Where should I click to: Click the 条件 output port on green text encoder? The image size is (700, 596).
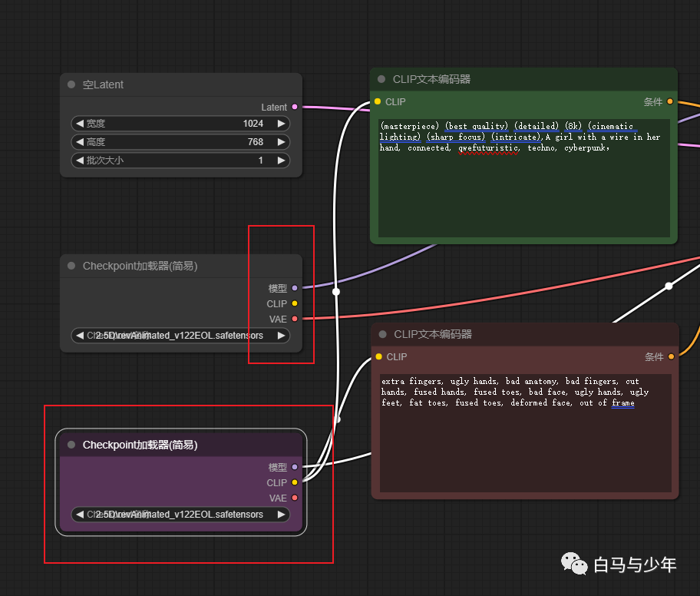click(x=670, y=101)
